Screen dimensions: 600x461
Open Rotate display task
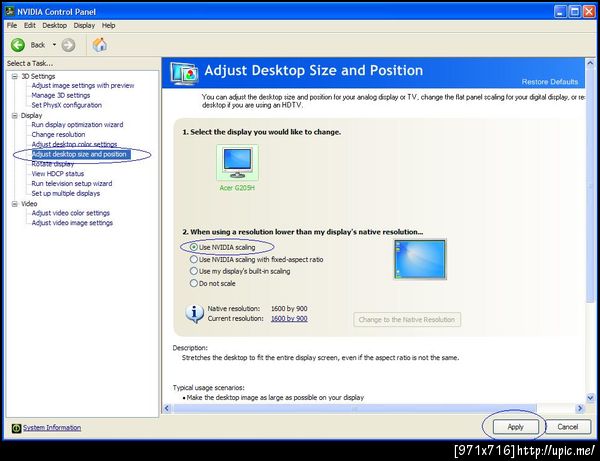tap(52, 164)
